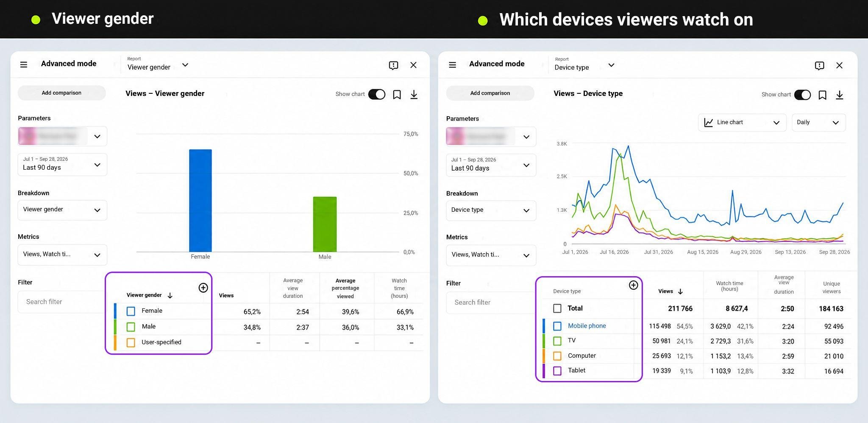Add metric column in Device type table

633,285
